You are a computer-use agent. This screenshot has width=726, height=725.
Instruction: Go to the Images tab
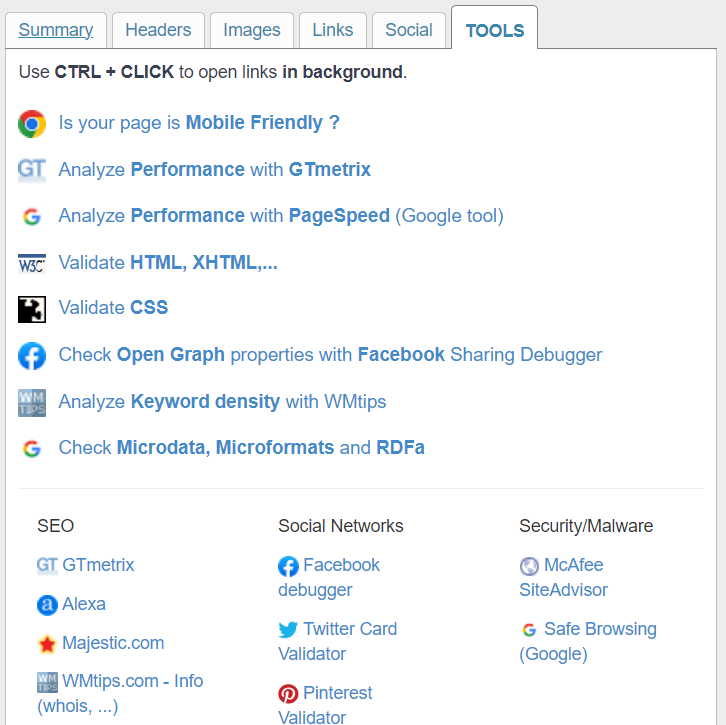pos(252,30)
